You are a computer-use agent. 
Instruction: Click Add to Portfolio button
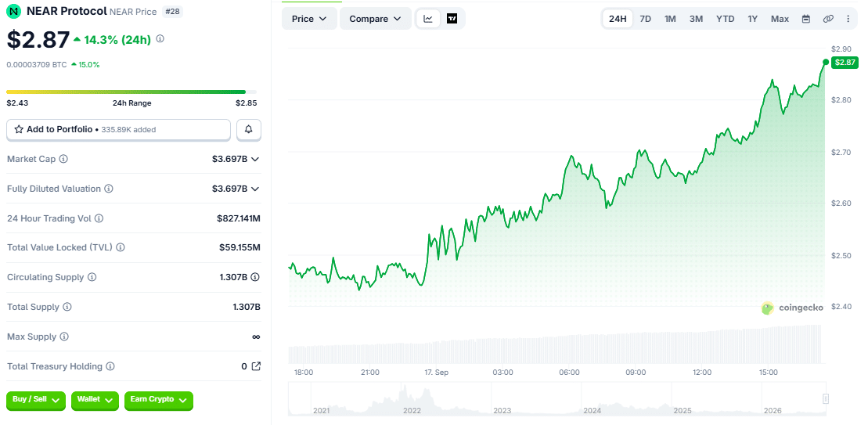click(x=118, y=129)
